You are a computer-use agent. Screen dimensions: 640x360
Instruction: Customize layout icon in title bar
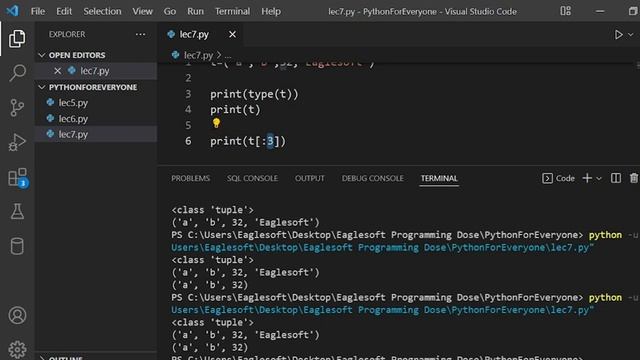pos(566,11)
